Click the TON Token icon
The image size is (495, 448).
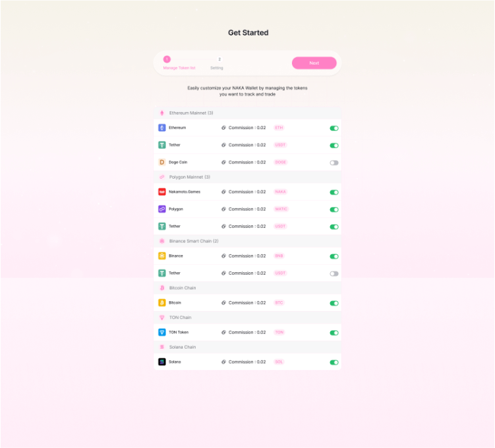pos(162,332)
